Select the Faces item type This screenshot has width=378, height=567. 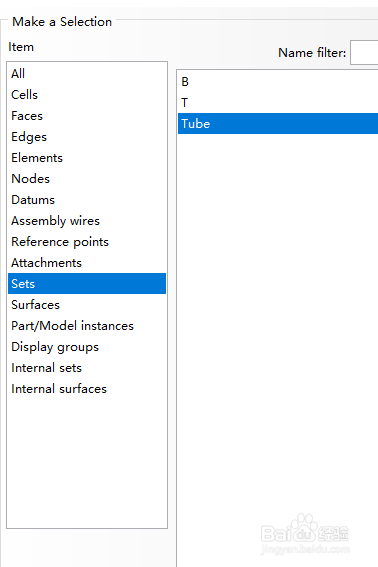pyautogui.click(x=87, y=116)
